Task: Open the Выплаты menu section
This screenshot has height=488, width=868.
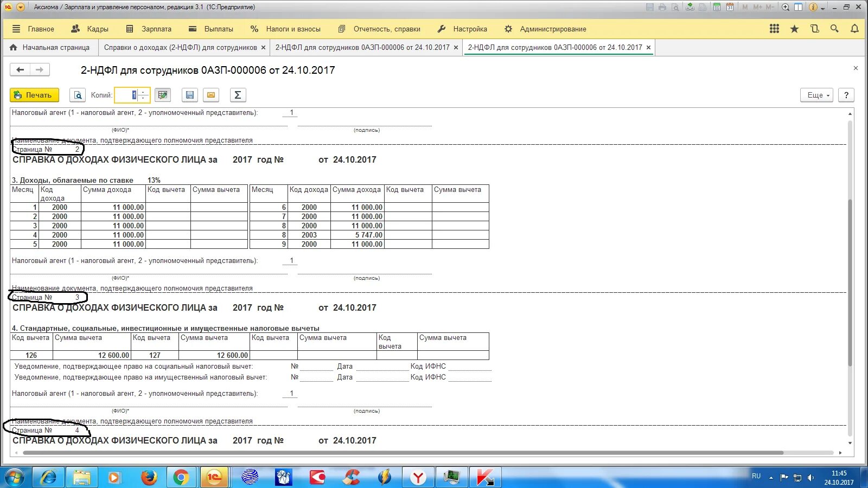Action: [211, 29]
